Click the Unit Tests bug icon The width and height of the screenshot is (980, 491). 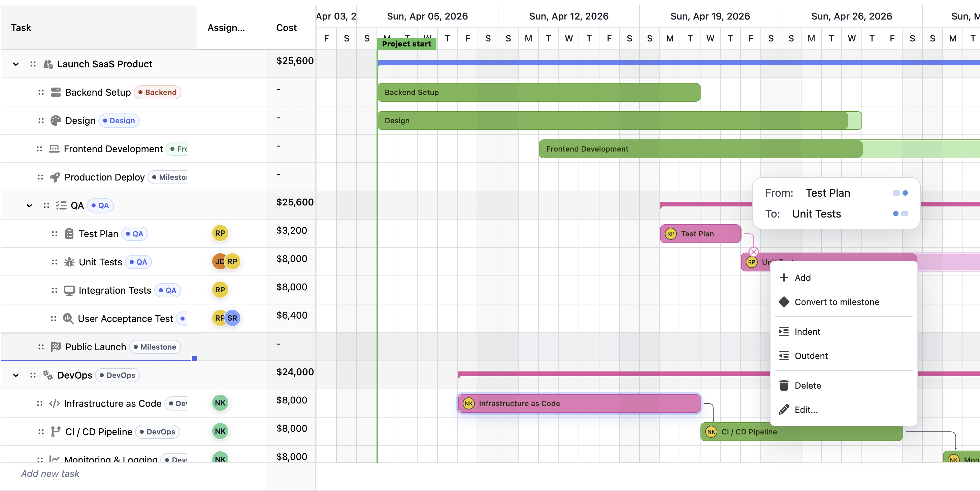(69, 262)
